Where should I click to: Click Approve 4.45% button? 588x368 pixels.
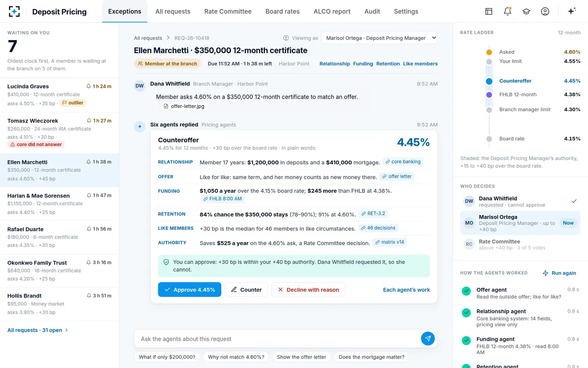pos(189,289)
